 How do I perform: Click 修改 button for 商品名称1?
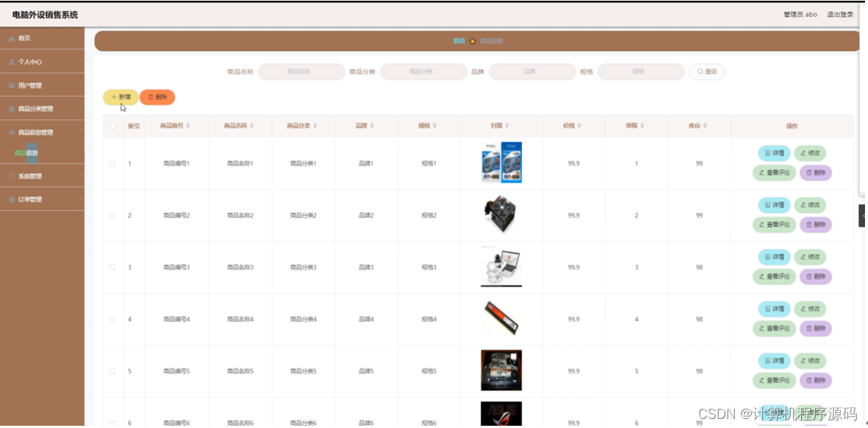click(810, 153)
